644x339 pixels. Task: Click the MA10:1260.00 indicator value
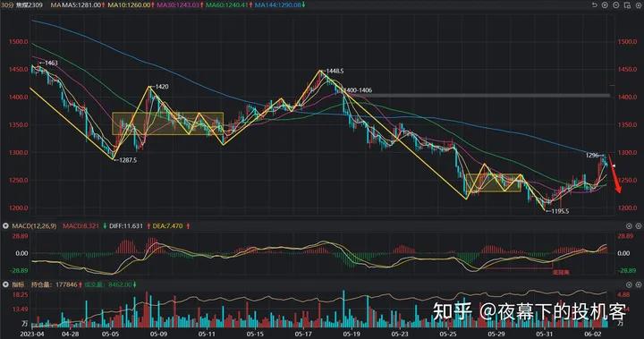129,5
